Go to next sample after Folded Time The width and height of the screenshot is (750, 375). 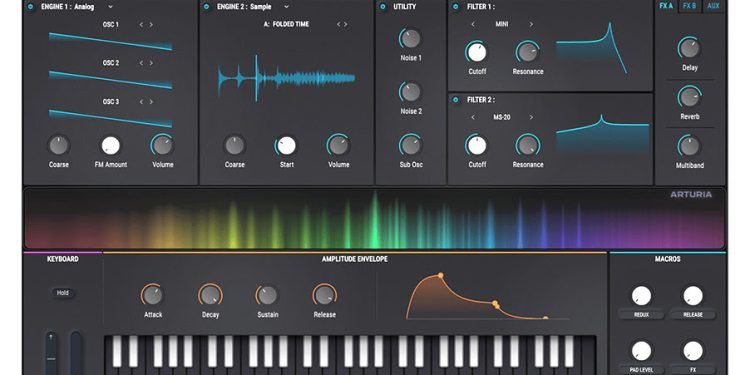[345, 24]
